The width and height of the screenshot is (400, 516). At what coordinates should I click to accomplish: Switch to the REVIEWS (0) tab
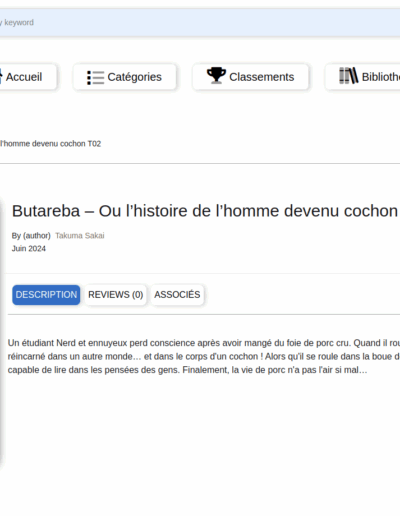(115, 295)
